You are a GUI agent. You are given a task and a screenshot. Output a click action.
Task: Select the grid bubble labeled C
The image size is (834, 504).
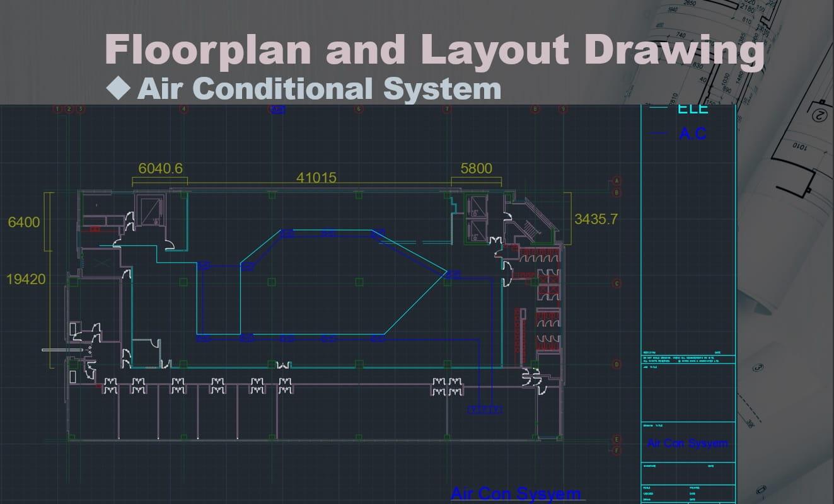point(617,283)
